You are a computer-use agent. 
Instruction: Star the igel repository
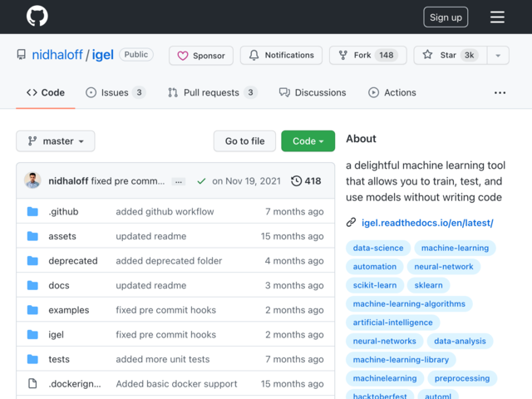(x=451, y=55)
